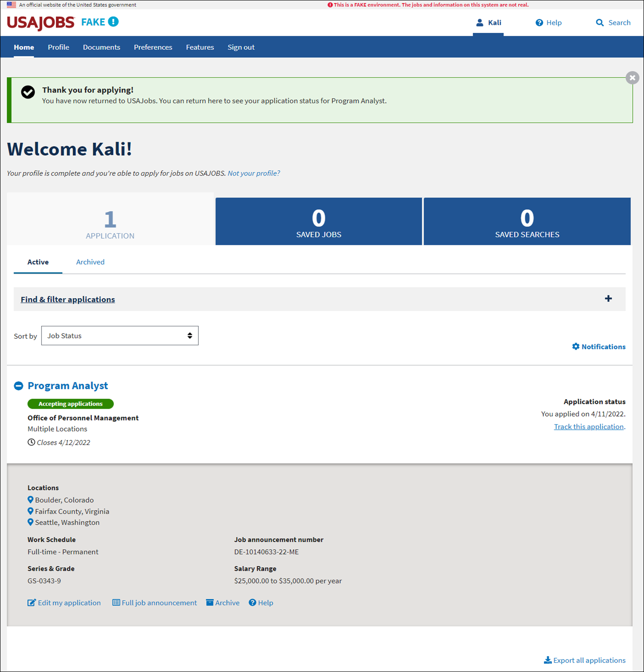Archive this application
Image resolution: width=644 pixels, height=672 pixels.
click(223, 603)
